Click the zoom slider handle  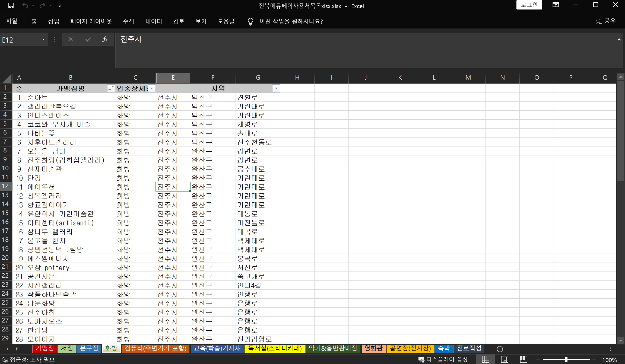[x=566, y=360]
